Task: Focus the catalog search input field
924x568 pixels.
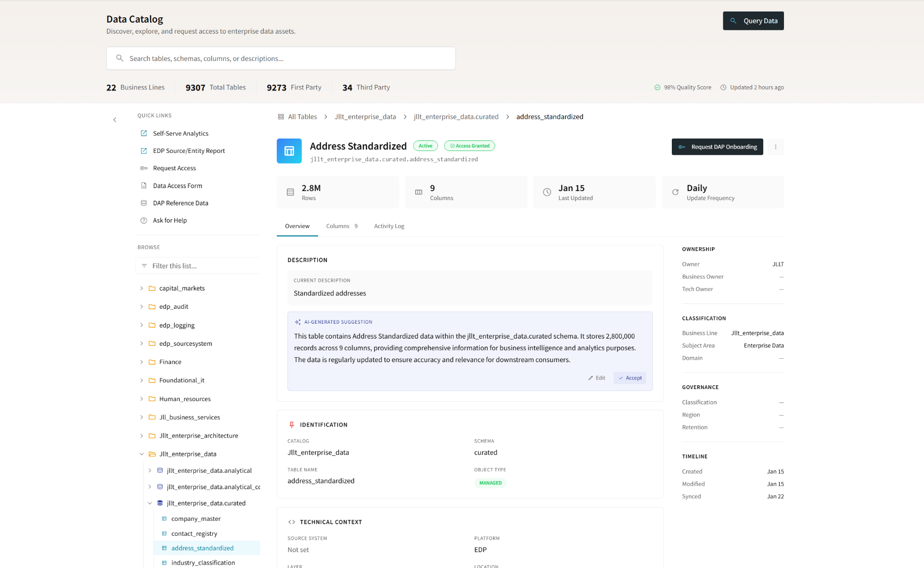Action: coord(281,58)
